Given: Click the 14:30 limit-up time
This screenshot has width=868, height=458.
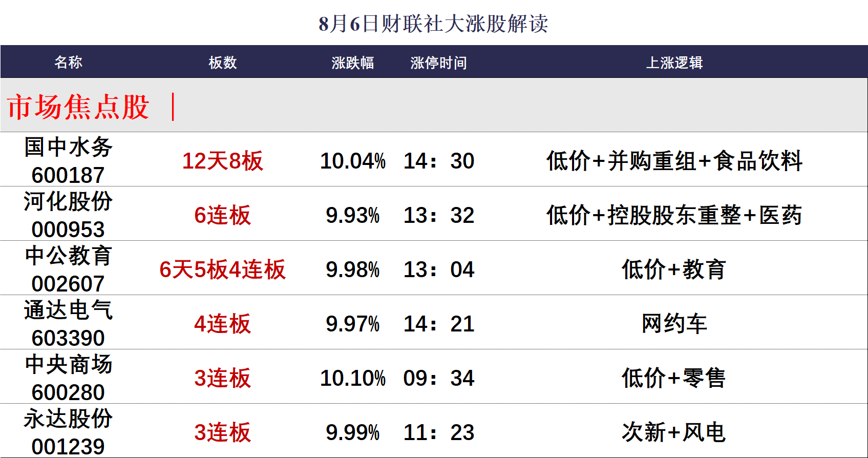Looking at the screenshot, I should [x=439, y=161].
